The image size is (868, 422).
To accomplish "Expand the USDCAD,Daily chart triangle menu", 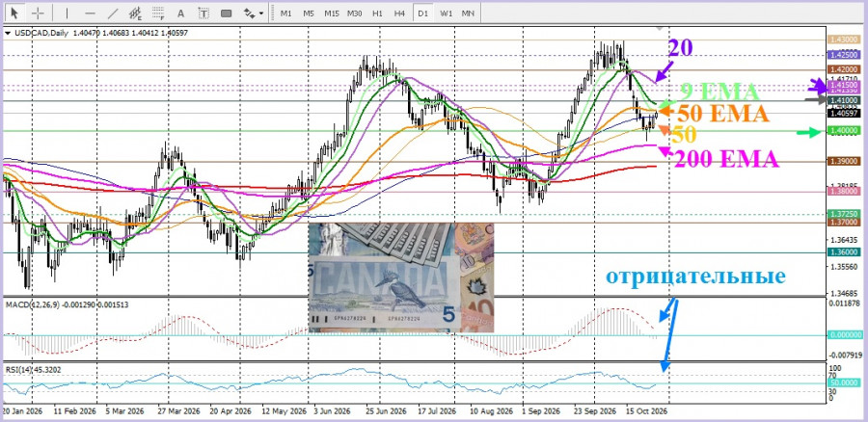I will tap(7, 33).
